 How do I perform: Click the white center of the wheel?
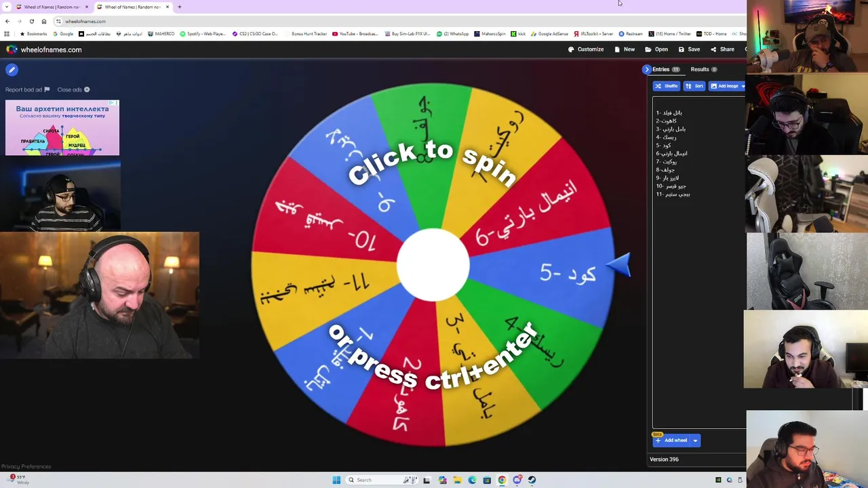click(433, 265)
